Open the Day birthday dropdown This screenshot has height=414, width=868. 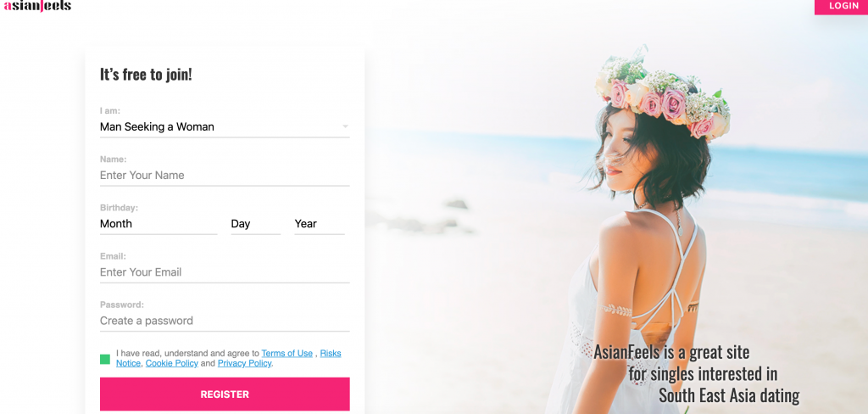coord(256,224)
